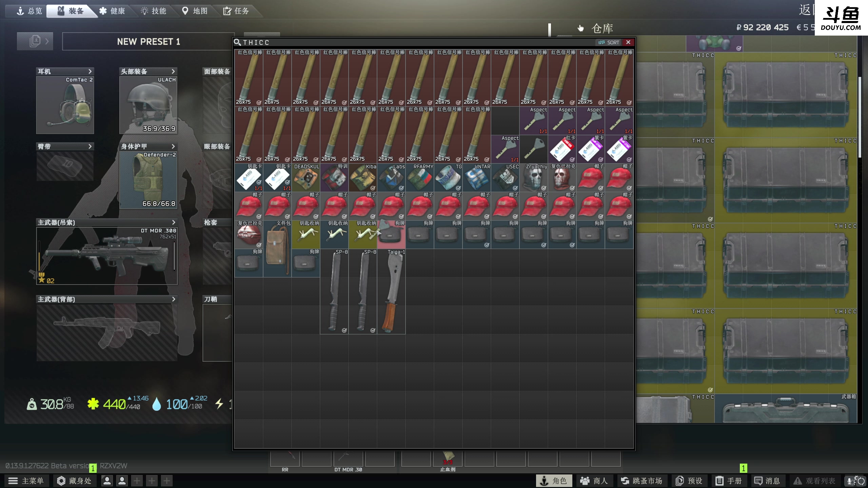Expand the 身体护甲 body armor slot arrow
The image size is (868, 488).
point(173,146)
